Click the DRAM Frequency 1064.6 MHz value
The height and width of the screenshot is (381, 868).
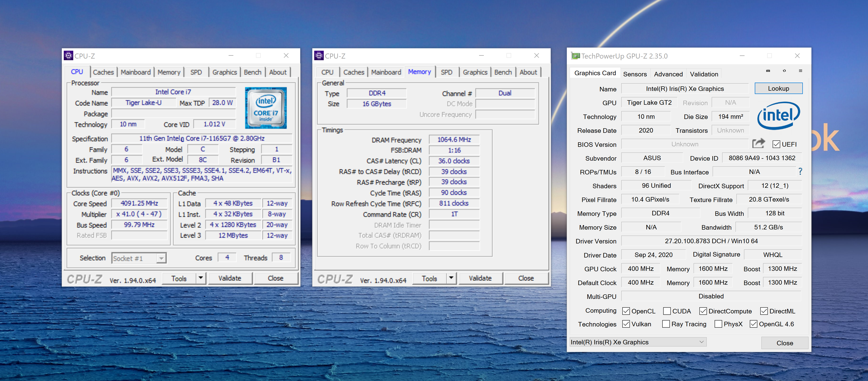click(x=454, y=140)
